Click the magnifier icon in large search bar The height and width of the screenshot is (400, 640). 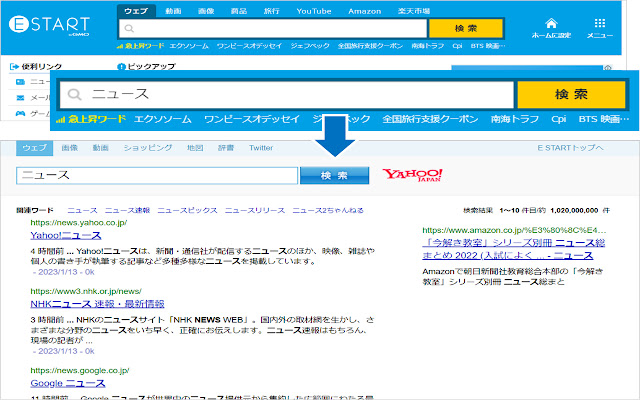[74, 94]
